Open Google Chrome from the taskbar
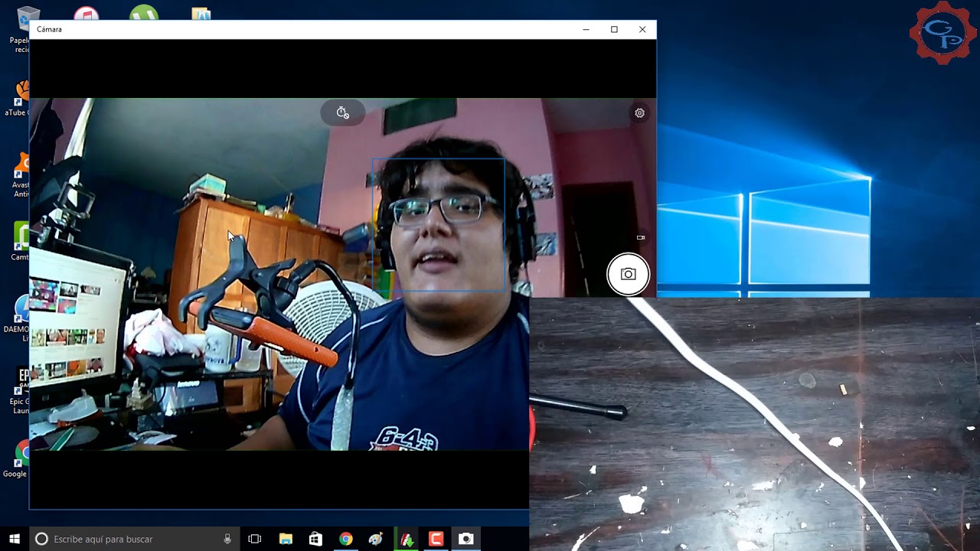 point(346,539)
